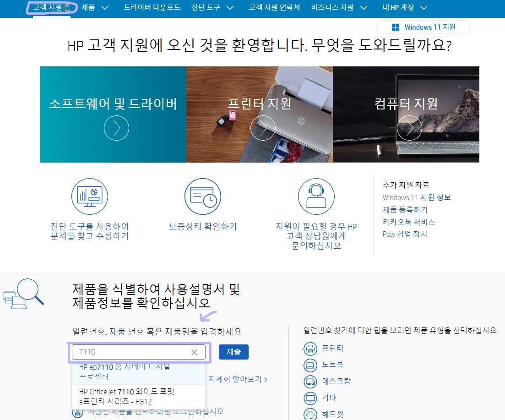Open 보증상태 확인하기 link
The image size is (505, 420).
(203, 226)
